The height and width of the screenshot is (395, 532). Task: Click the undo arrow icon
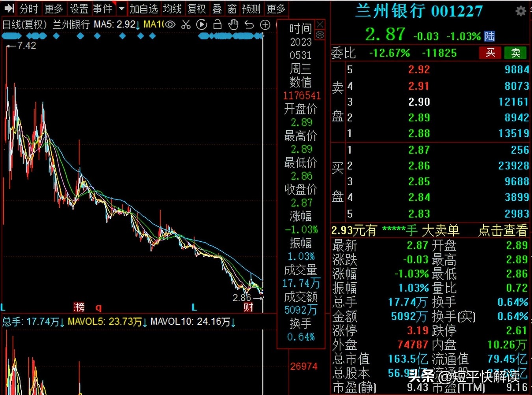pos(249,24)
